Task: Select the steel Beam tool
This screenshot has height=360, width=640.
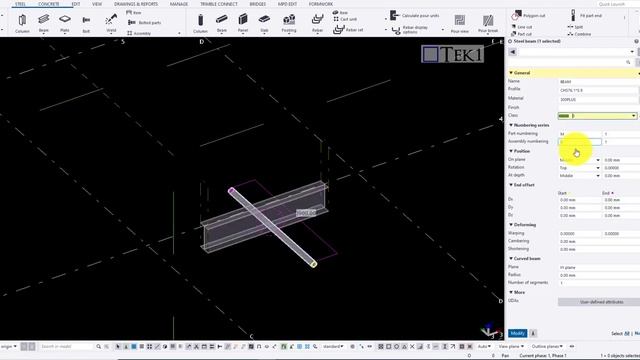Action: (44, 23)
